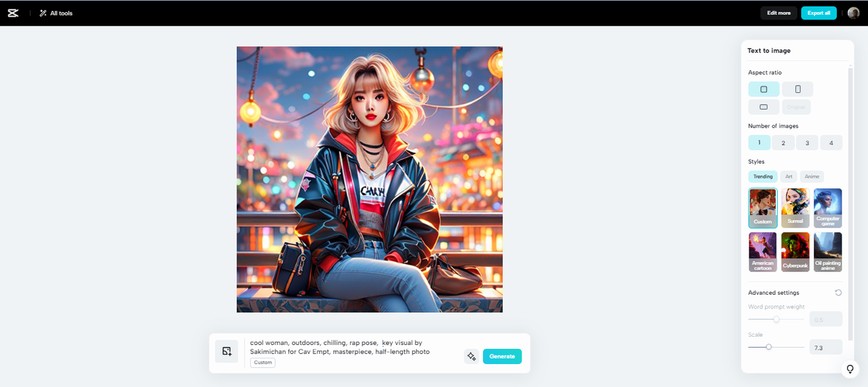The image size is (868, 387).
Task: Open the lightbulb tips icon
Action: [x=850, y=369]
